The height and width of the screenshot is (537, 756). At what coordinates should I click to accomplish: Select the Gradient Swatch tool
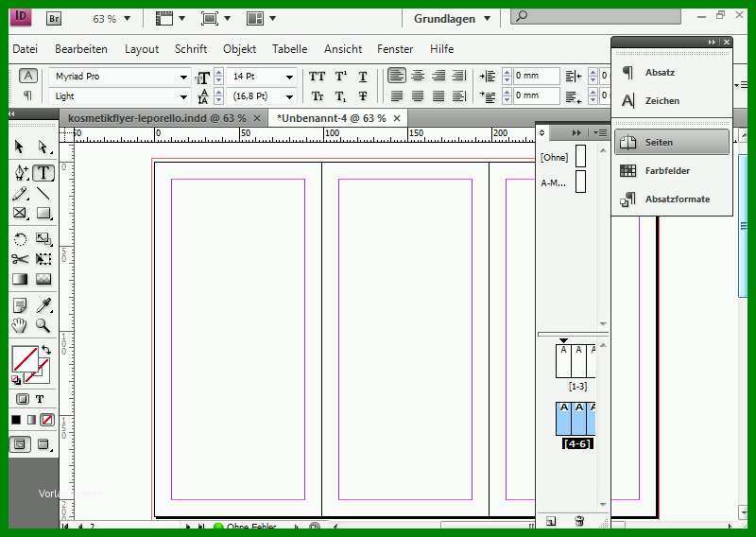[20, 279]
